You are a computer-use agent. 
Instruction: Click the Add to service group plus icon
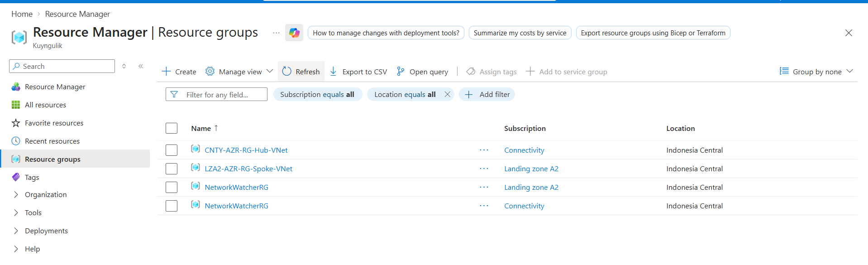pyautogui.click(x=530, y=72)
